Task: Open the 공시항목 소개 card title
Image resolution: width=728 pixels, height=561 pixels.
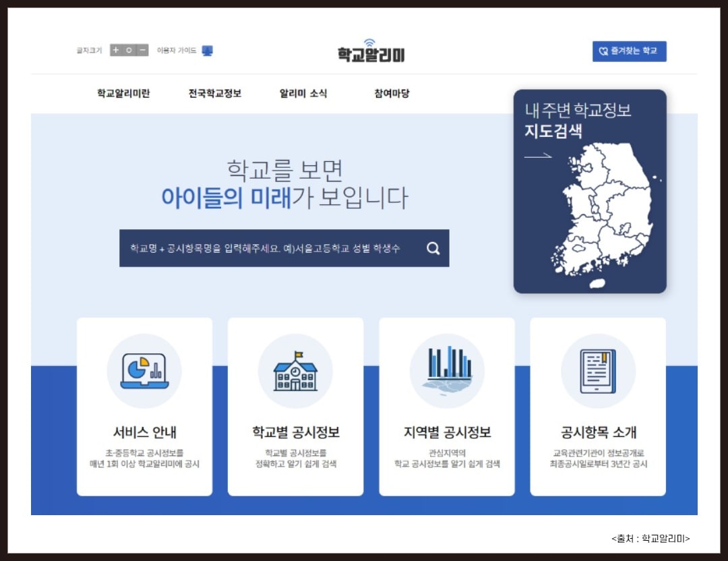Action: [x=598, y=432]
